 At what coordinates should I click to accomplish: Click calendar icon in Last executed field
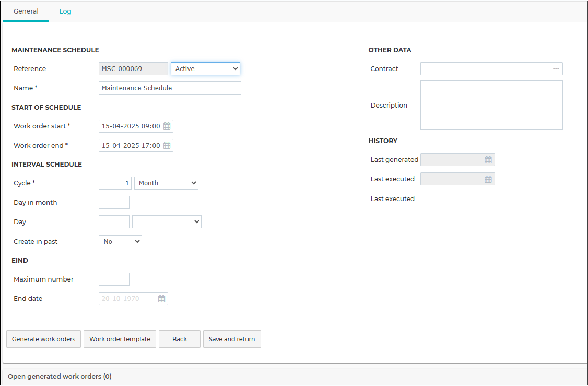point(488,179)
